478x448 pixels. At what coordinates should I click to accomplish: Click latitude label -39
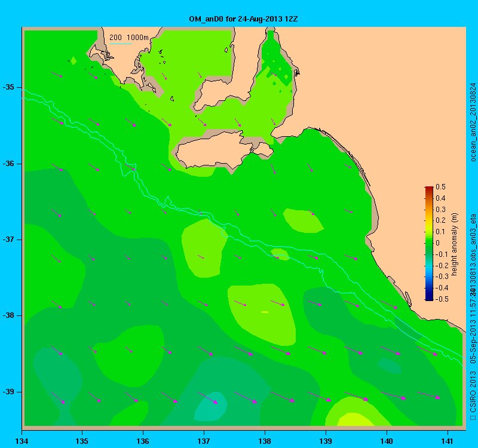click(x=8, y=392)
